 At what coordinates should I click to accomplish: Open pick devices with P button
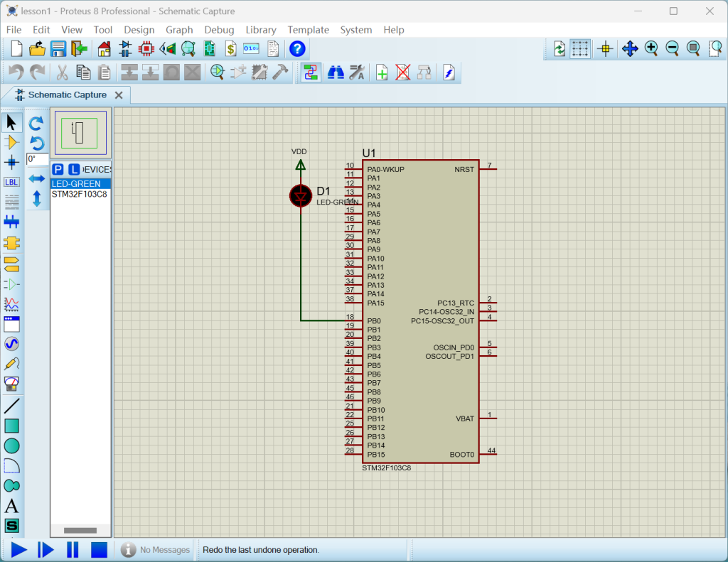pos(58,169)
